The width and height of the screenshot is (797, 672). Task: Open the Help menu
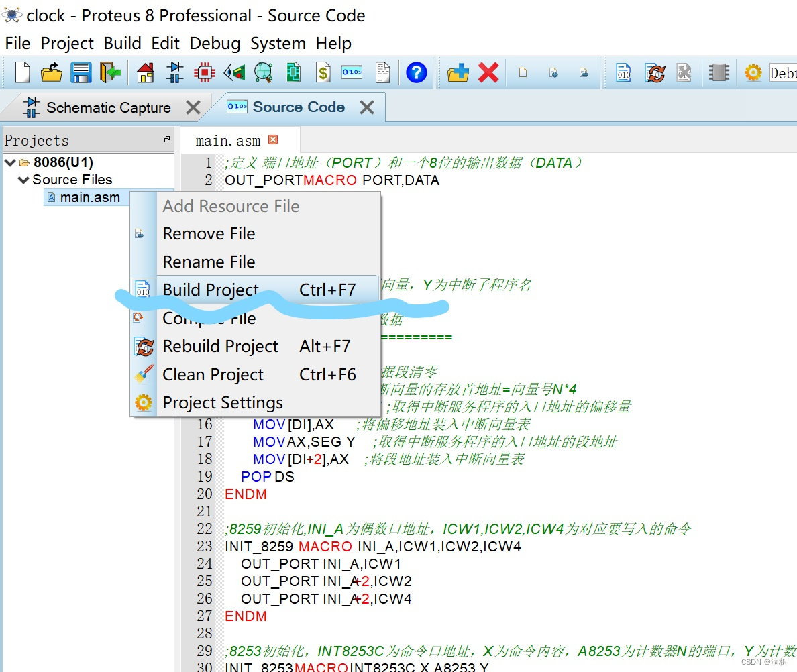tap(333, 43)
